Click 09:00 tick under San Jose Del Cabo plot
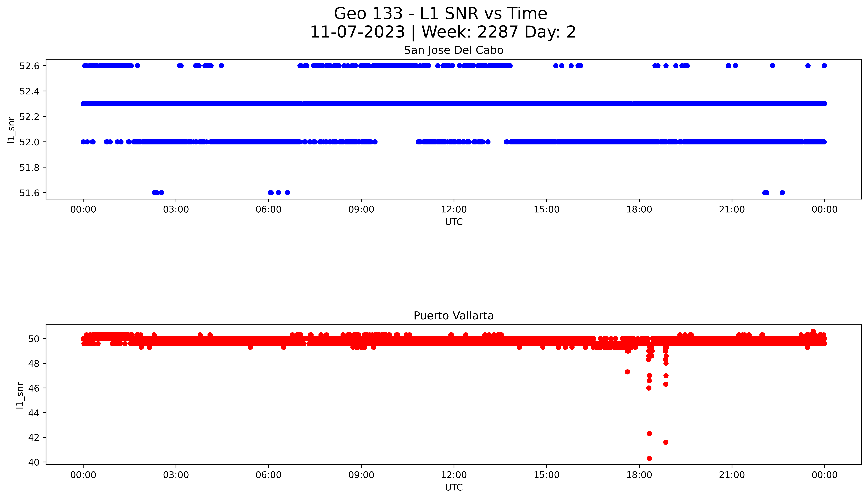 [361, 210]
